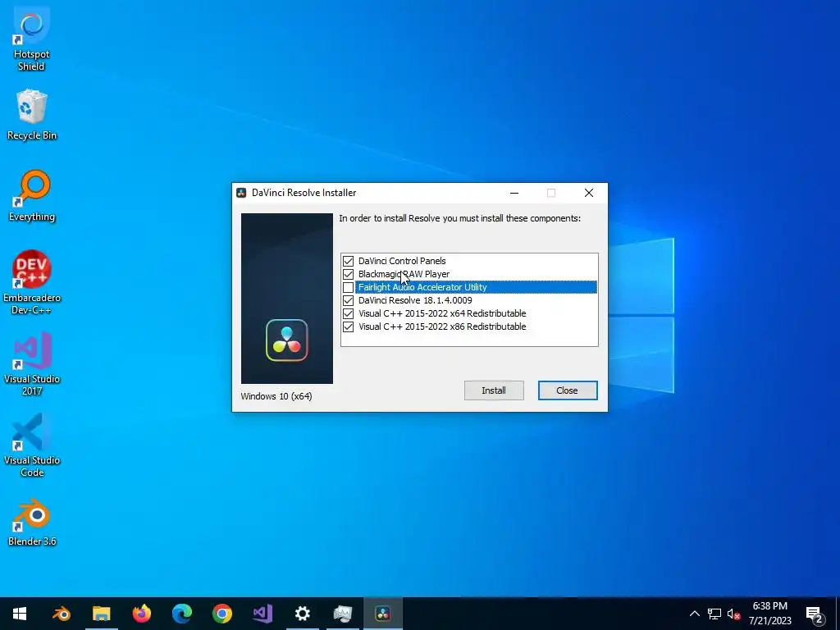Select the DaVinci Resolve installer taskbar icon

point(383,614)
